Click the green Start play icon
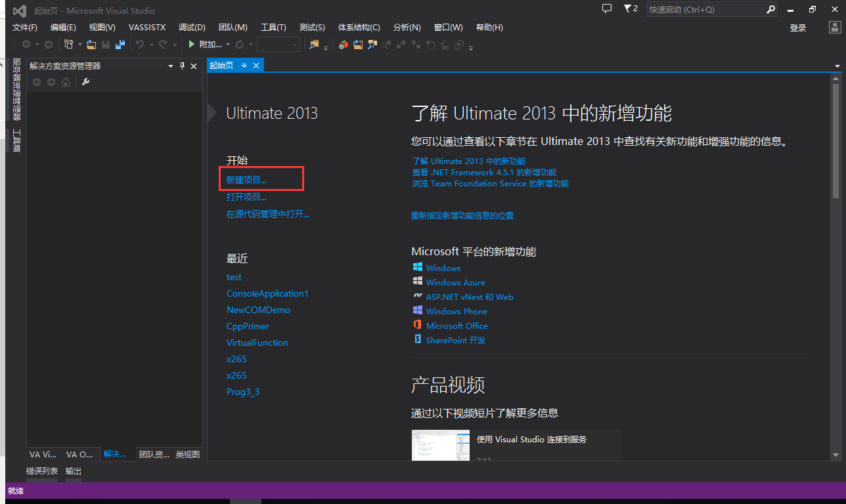 pos(192,44)
